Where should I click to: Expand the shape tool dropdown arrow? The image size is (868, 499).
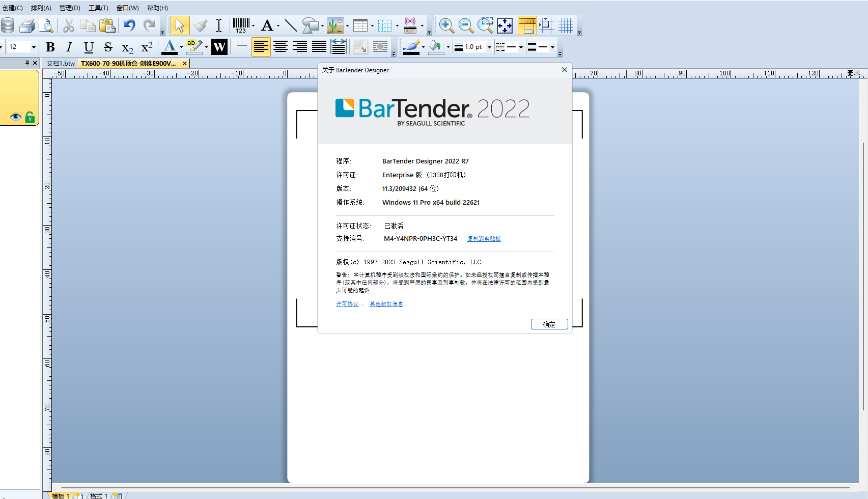coord(322,25)
